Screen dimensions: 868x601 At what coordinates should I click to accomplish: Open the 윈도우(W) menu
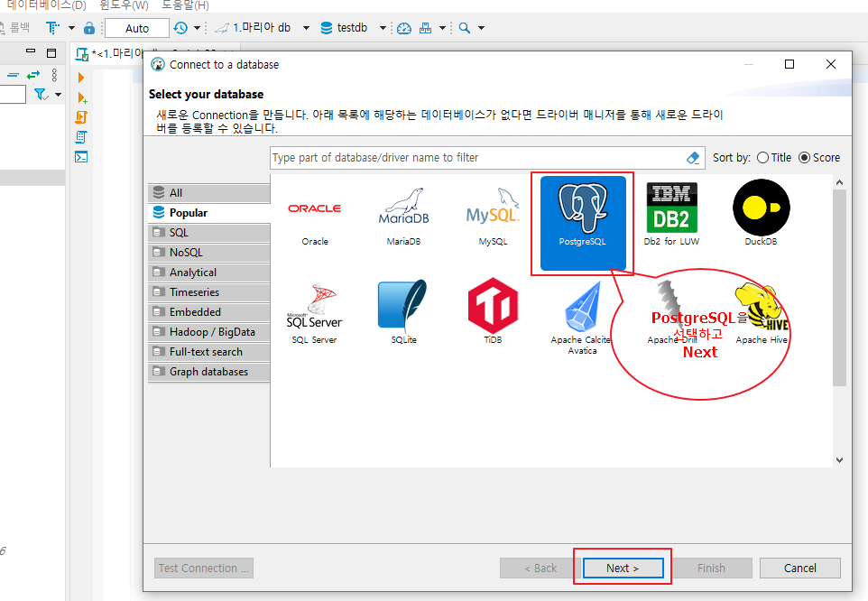pyautogui.click(x=124, y=5)
